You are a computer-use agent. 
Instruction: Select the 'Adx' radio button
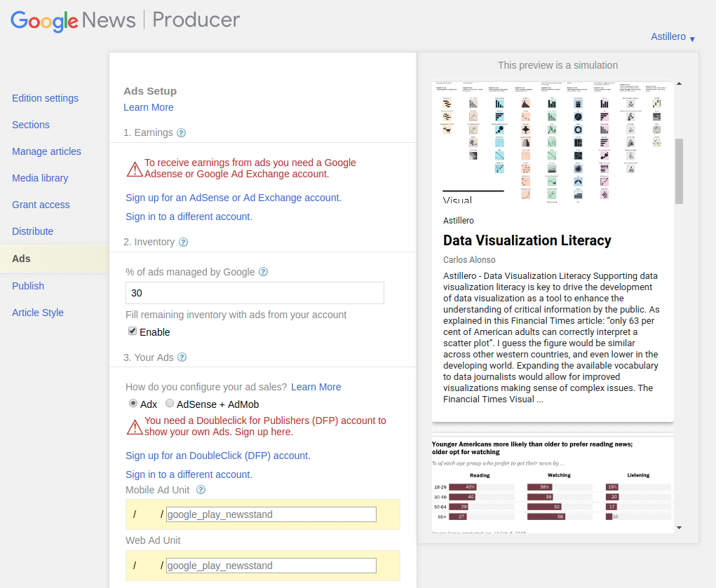pyautogui.click(x=132, y=403)
